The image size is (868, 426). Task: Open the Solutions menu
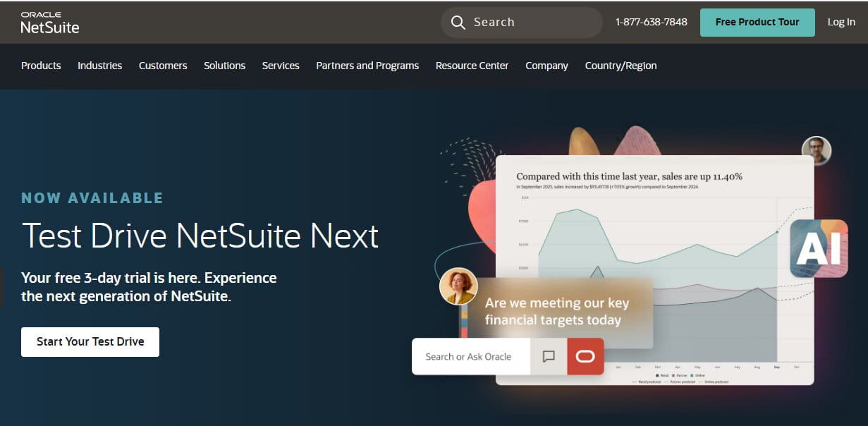coord(225,66)
